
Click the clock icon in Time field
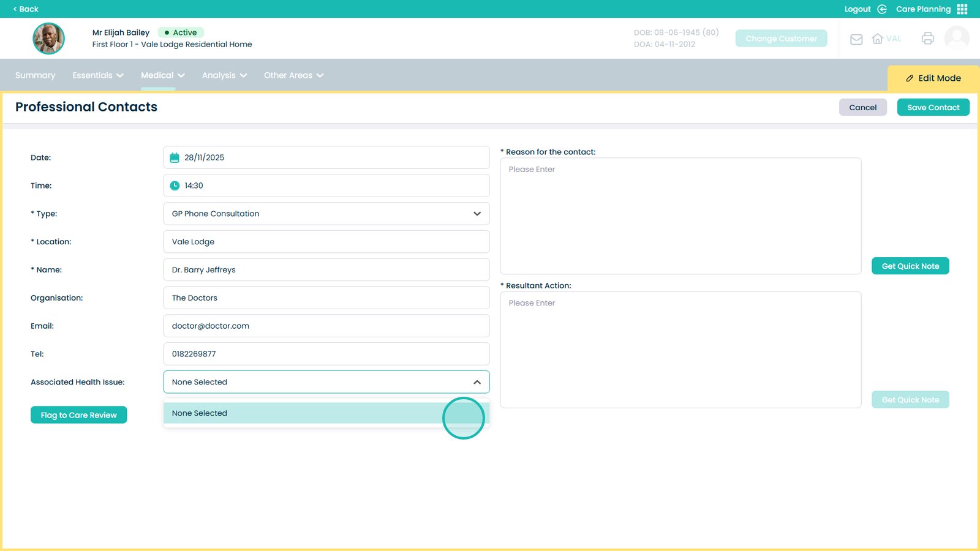coord(175,186)
